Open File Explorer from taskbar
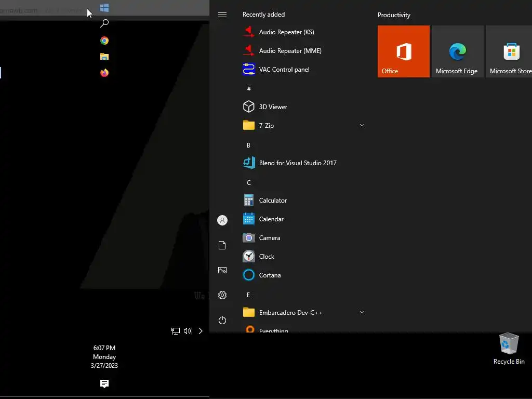 [x=104, y=57]
